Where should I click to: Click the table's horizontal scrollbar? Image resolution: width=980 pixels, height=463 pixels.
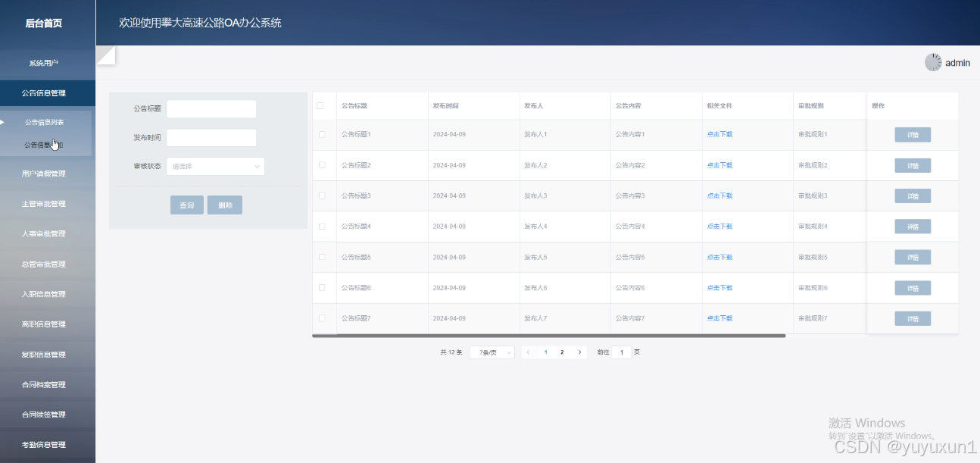[549, 336]
